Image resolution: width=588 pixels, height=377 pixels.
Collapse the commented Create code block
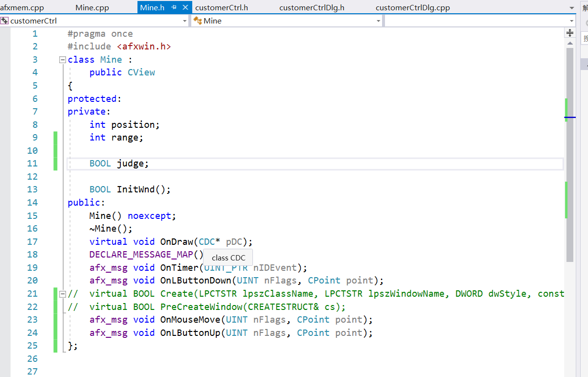tap(62, 294)
